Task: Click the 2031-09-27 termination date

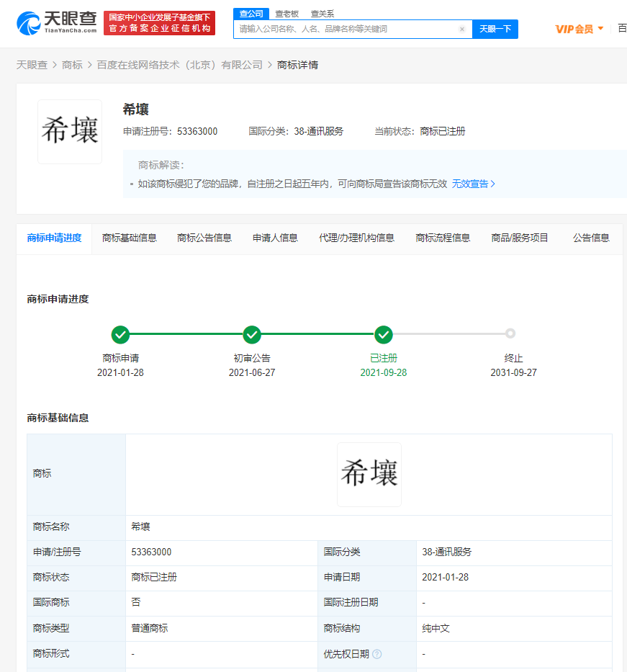Action: [x=513, y=373]
